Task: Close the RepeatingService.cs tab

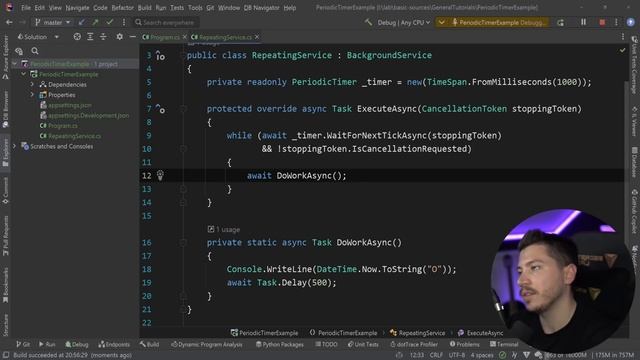Action: 257,37
